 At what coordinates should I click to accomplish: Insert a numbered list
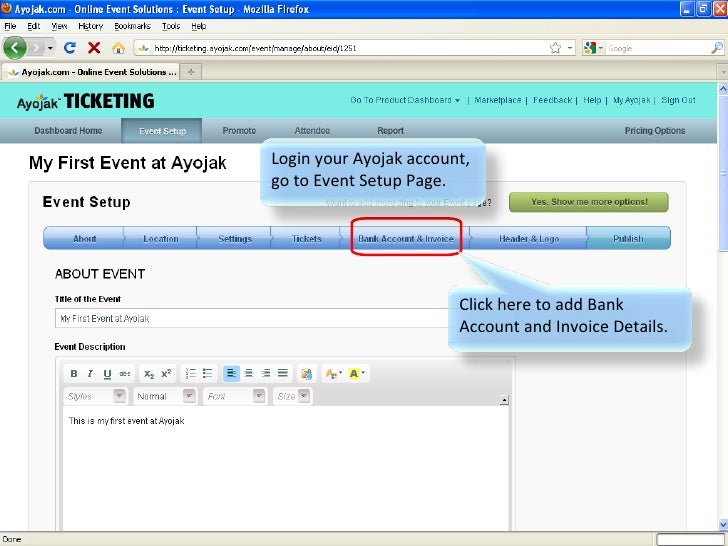190,374
